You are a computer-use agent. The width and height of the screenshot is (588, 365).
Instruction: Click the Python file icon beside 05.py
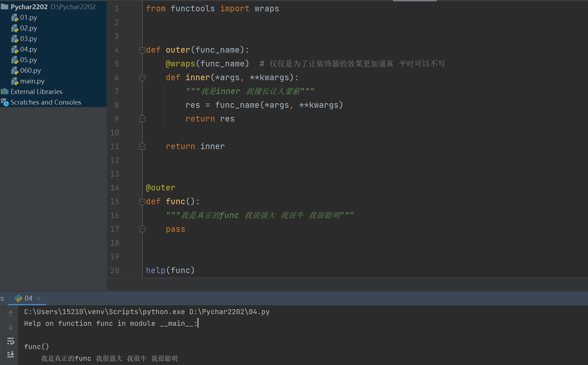pos(15,60)
